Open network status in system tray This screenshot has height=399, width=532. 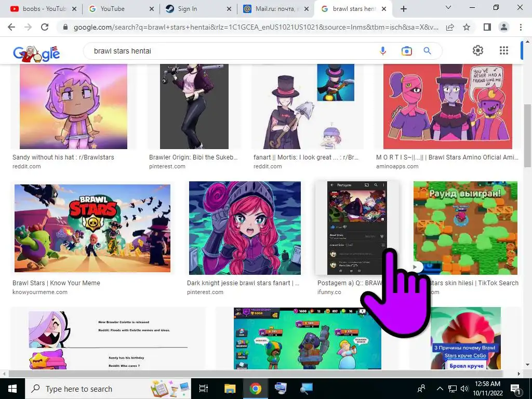coord(453,389)
